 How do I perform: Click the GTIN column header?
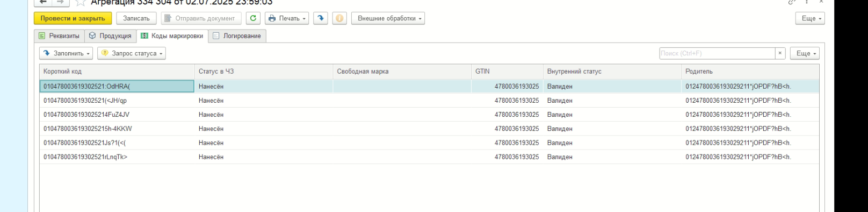point(508,71)
